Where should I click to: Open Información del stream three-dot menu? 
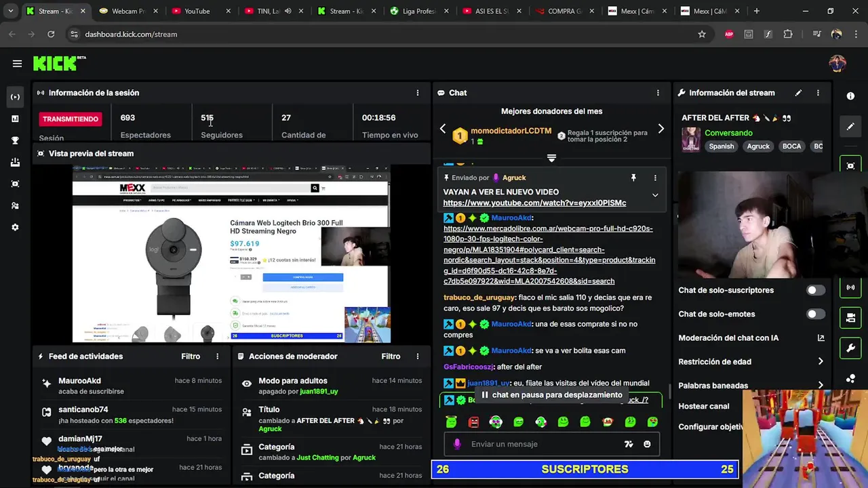coord(818,93)
